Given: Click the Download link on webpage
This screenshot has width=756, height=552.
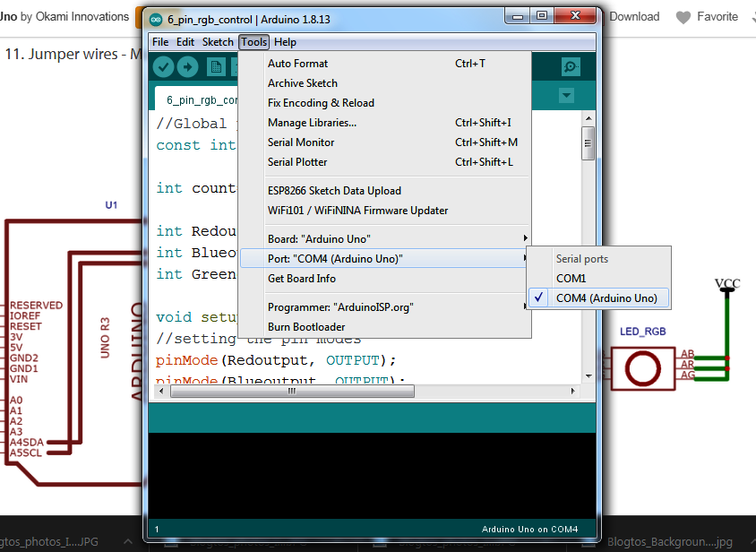Looking at the screenshot, I should 634,17.
